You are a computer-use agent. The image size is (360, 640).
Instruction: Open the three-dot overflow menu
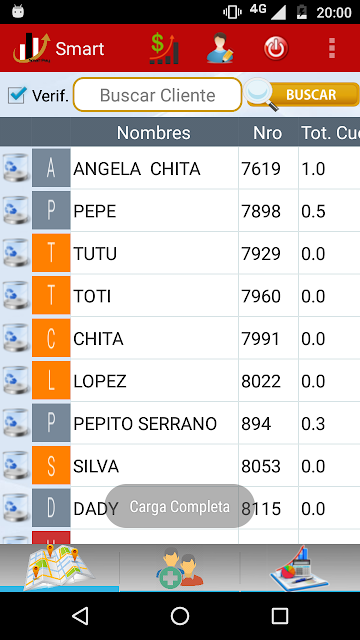click(332, 48)
